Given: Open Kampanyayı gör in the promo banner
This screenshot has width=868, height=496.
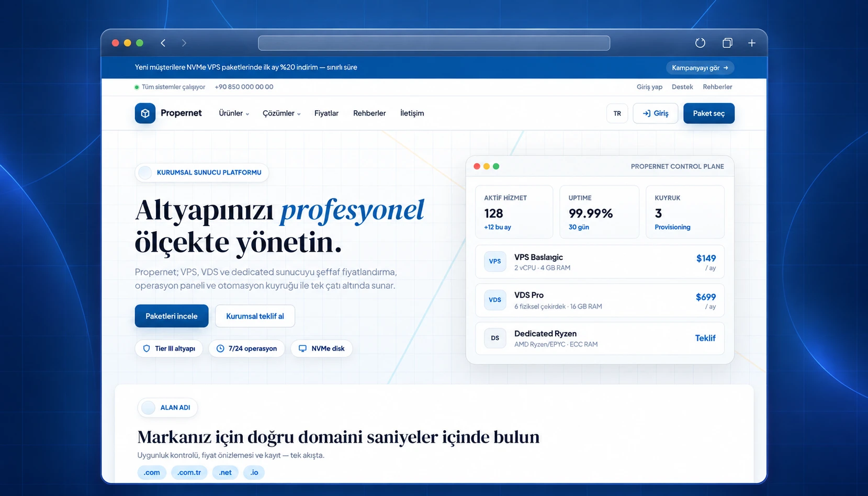Looking at the screenshot, I should [x=700, y=67].
